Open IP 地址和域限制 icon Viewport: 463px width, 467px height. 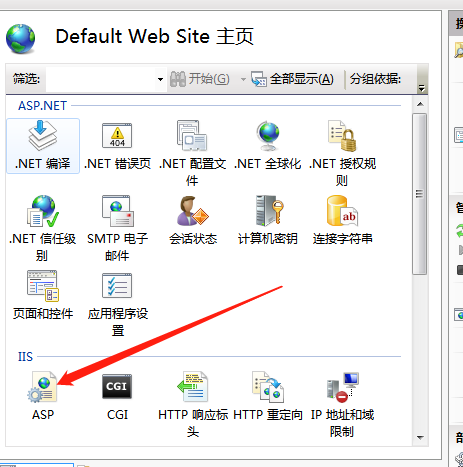coord(343,387)
